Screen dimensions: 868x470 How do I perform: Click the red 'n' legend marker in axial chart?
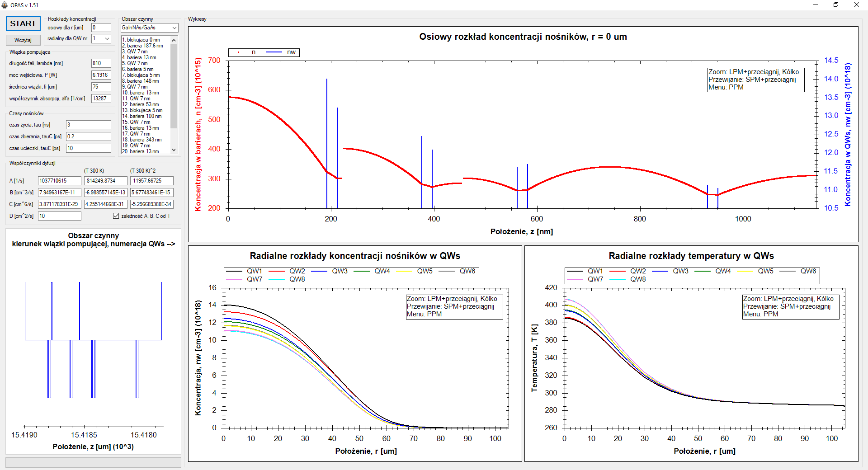[x=239, y=52]
